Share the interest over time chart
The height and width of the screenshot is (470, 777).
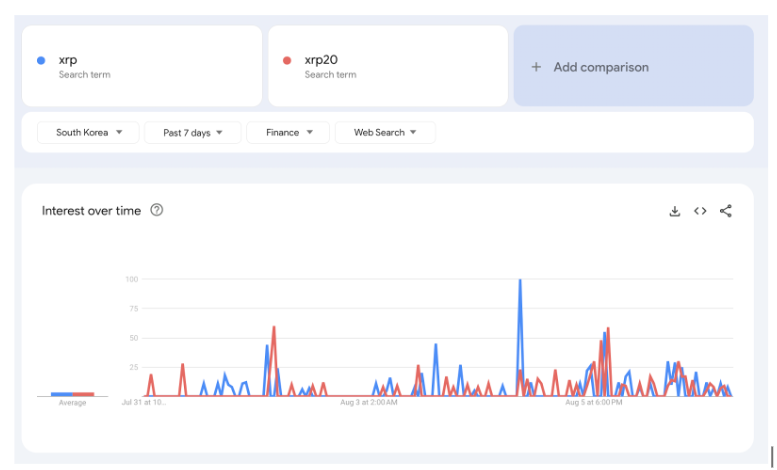point(726,211)
